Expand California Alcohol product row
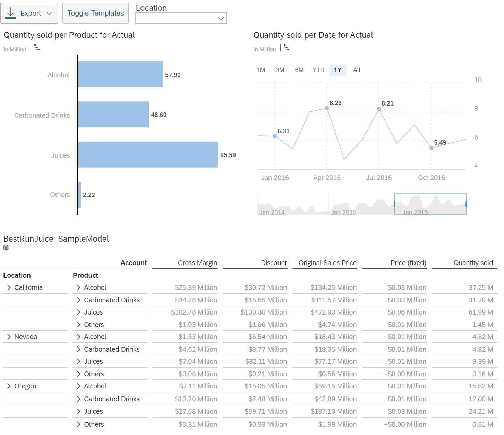This screenshot has height=435, width=504. pos(79,287)
